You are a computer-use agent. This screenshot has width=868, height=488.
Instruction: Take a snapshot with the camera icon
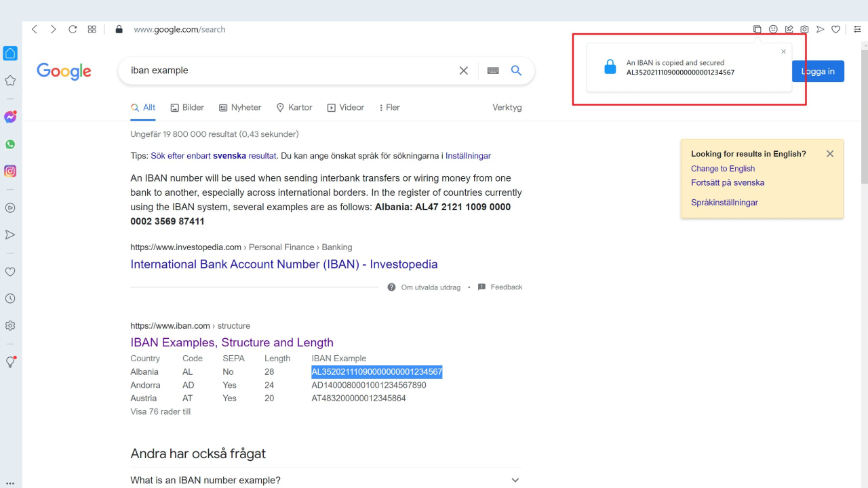point(804,29)
